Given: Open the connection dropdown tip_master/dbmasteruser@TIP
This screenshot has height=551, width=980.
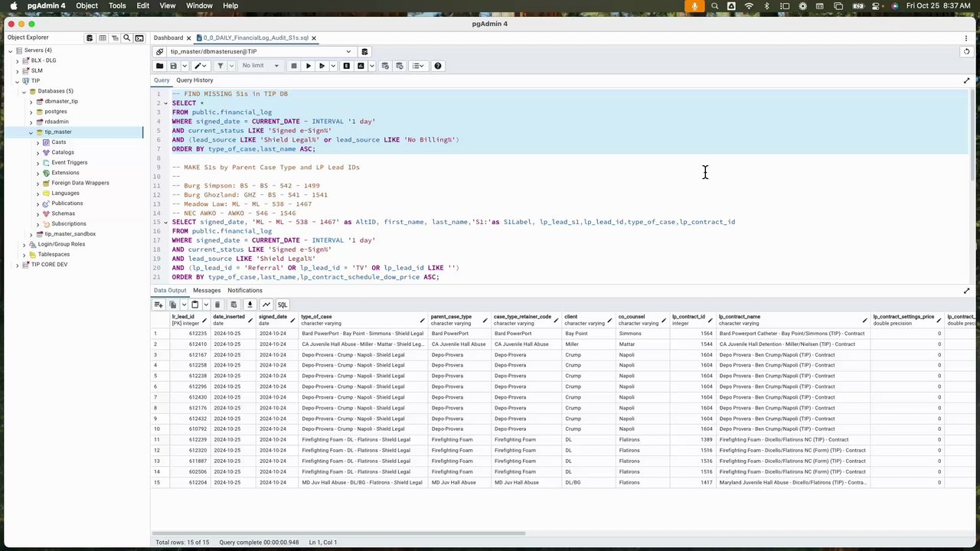Looking at the screenshot, I should (260, 52).
